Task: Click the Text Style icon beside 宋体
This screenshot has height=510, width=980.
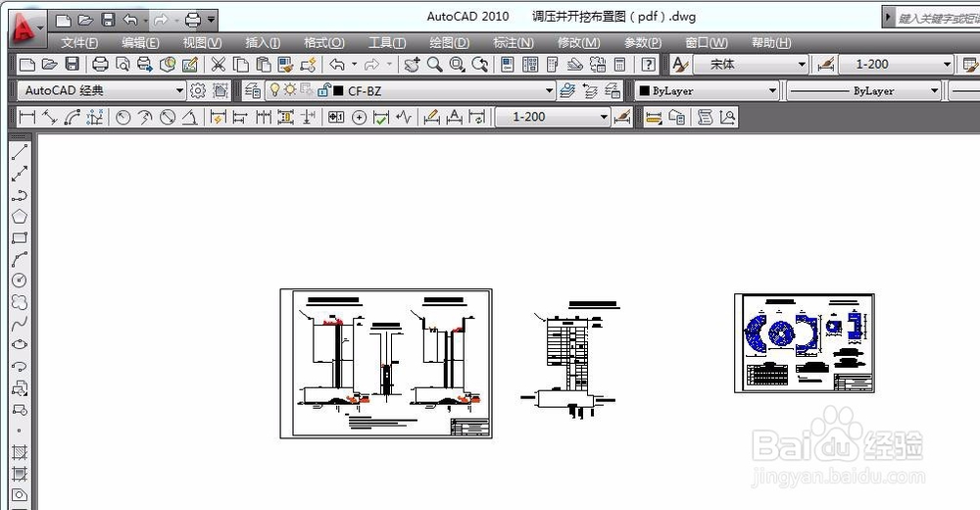Action: tap(680, 65)
